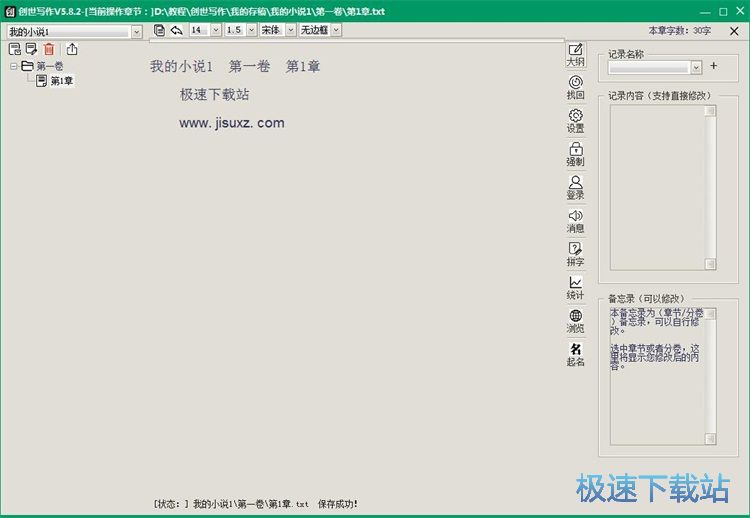The height and width of the screenshot is (518, 750).
Task: Click the 找回 recovery icon
Action: [575, 87]
